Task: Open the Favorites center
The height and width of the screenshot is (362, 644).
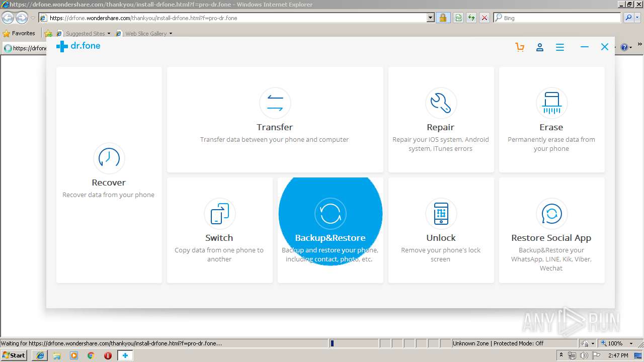Action: (x=19, y=33)
